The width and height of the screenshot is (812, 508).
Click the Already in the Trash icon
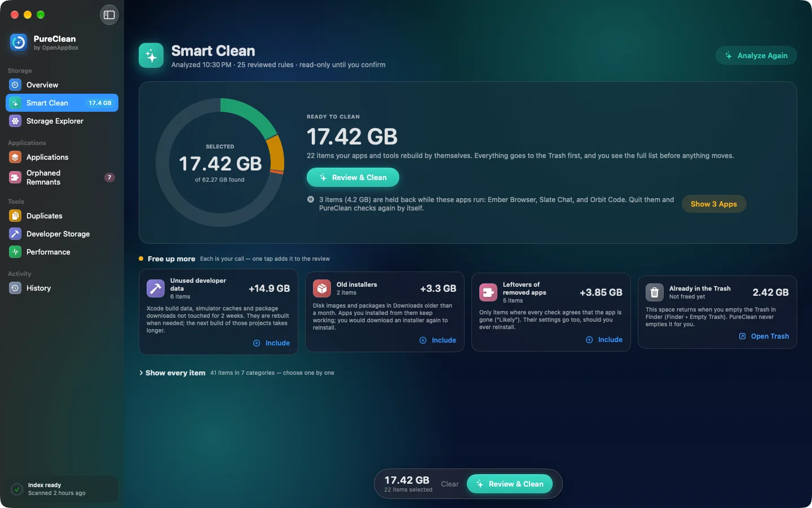tap(655, 292)
